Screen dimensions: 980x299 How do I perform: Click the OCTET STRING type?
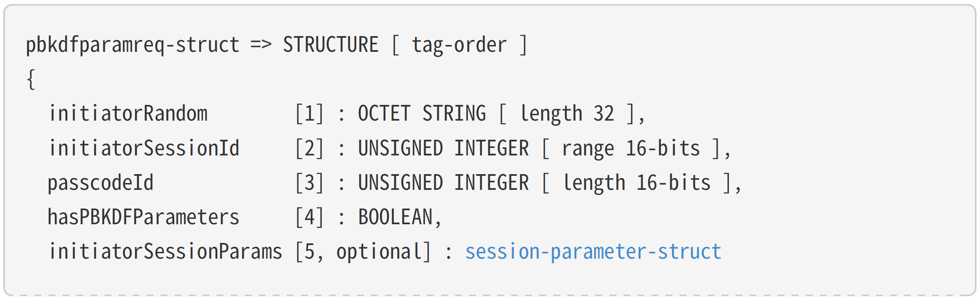[x=422, y=114]
